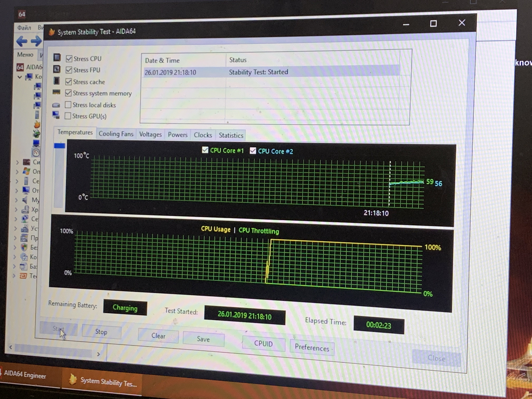Image resolution: width=532 pixels, height=399 pixels.
Task: Expand the last tree node at bottom
Action: point(14,276)
